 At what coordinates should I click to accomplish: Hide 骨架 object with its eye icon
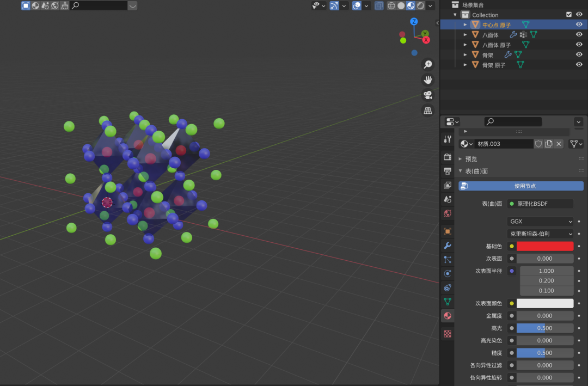click(x=579, y=54)
